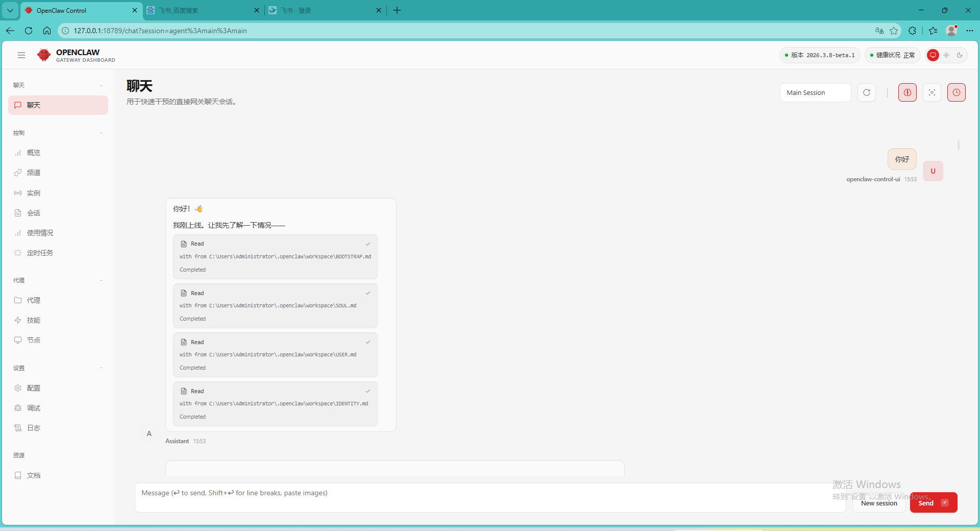This screenshot has height=531, width=980.
Task: Switch to light theme sun icon
Action: 946,55
